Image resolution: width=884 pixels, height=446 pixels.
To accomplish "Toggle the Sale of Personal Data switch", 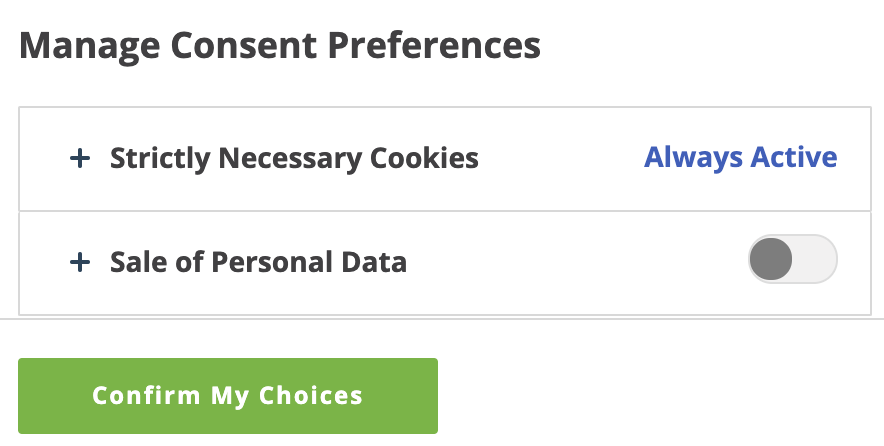I will [792, 261].
